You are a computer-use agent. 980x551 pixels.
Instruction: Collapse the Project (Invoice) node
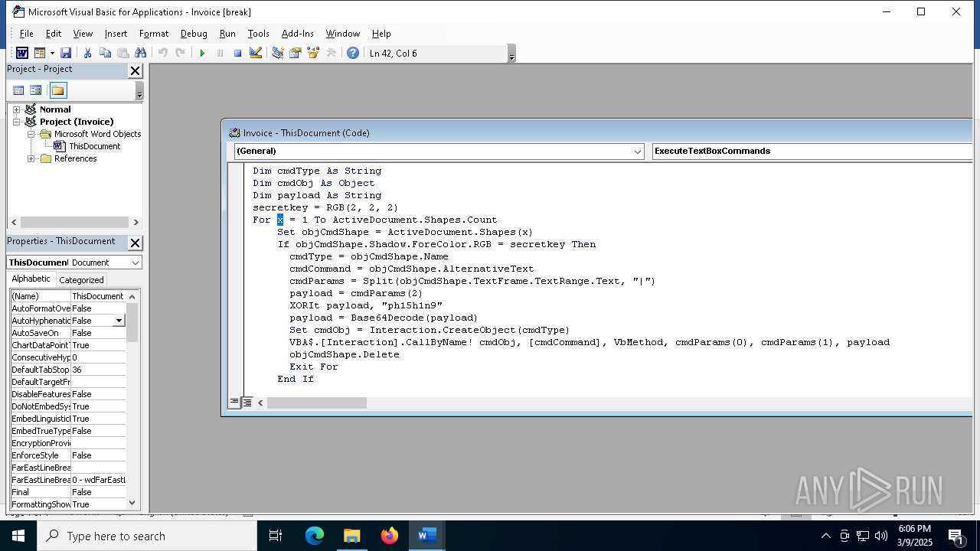16,122
